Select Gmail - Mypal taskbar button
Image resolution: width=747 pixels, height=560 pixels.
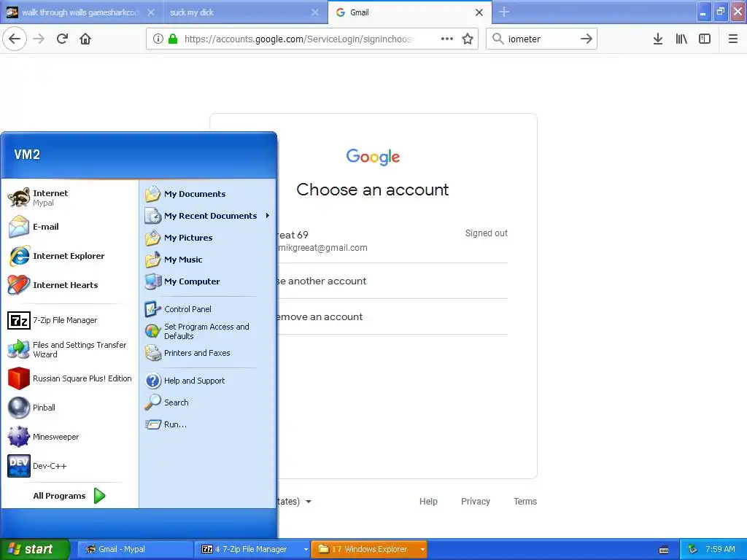(136, 549)
